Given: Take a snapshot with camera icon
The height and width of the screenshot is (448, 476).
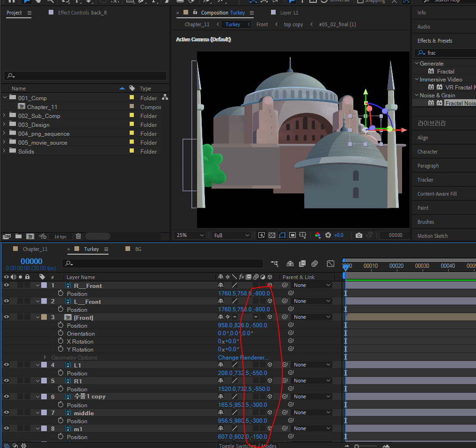Looking at the screenshot, I should pyautogui.click(x=359, y=235).
